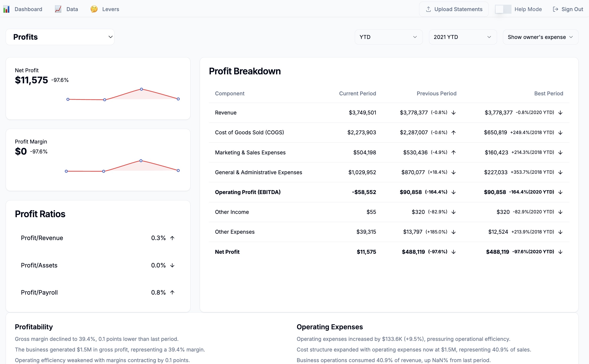Click the Dashboard bar chart icon

(7, 9)
